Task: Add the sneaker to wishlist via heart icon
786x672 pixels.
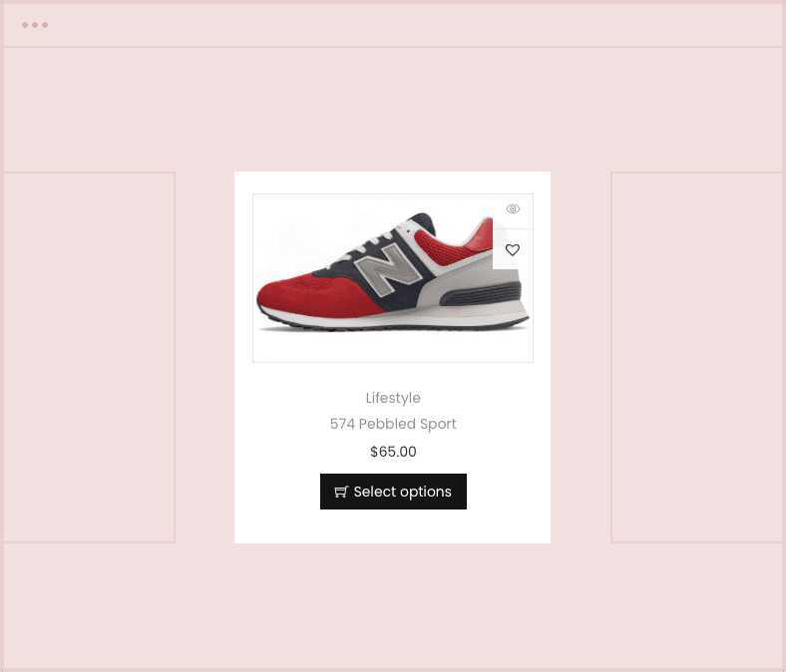Action: coord(513,249)
